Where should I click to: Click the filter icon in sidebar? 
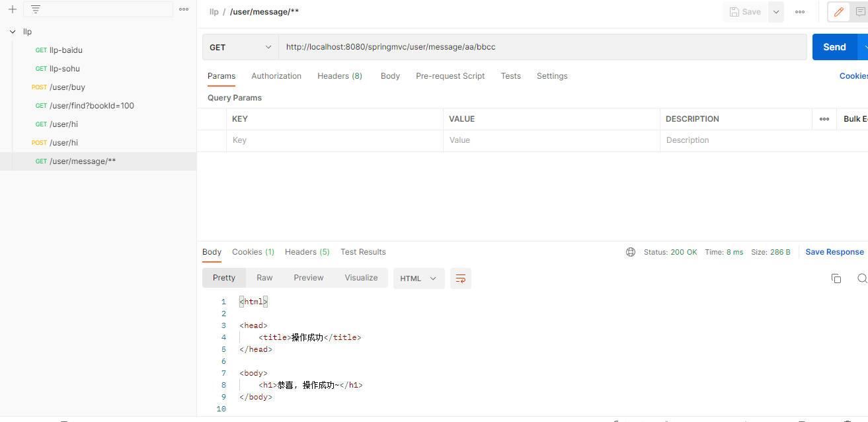click(36, 9)
